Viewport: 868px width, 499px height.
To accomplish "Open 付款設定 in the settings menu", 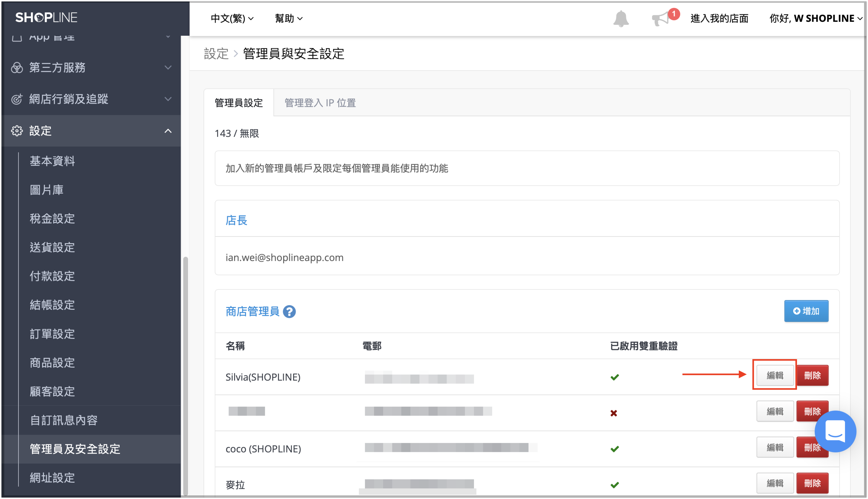I will pyautogui.click(x=52, y=276).
